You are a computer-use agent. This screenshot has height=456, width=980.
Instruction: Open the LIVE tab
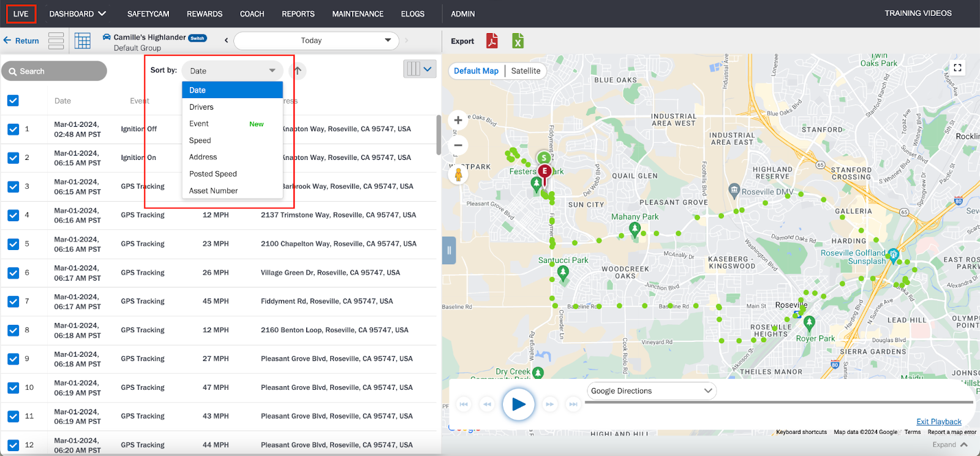pos(21,13)
